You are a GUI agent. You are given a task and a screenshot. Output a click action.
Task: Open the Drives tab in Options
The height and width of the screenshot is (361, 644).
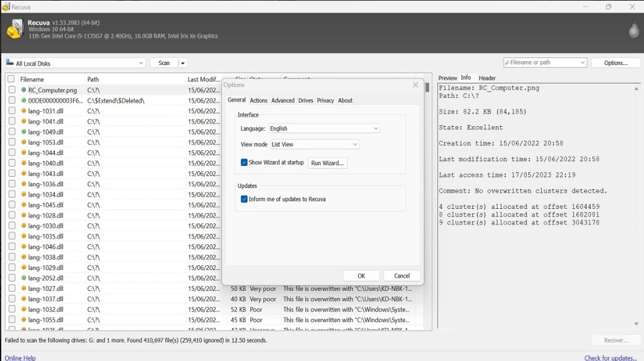tap(305, 100)
